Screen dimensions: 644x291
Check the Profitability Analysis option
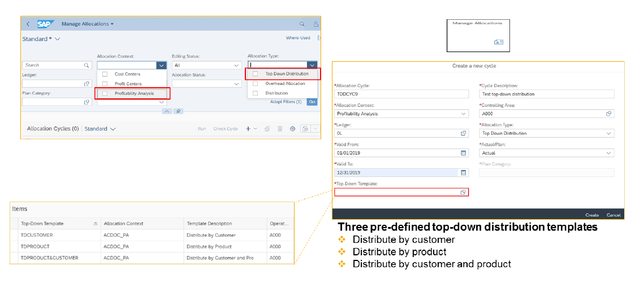coord(105,93)
